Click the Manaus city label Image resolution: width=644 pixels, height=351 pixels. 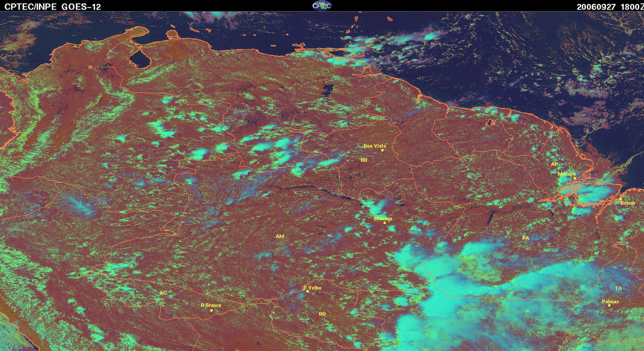[x=383, y=218]
